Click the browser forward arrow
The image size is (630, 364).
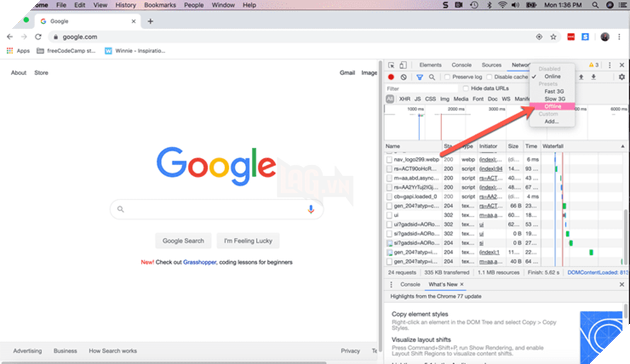click(24, 37)
